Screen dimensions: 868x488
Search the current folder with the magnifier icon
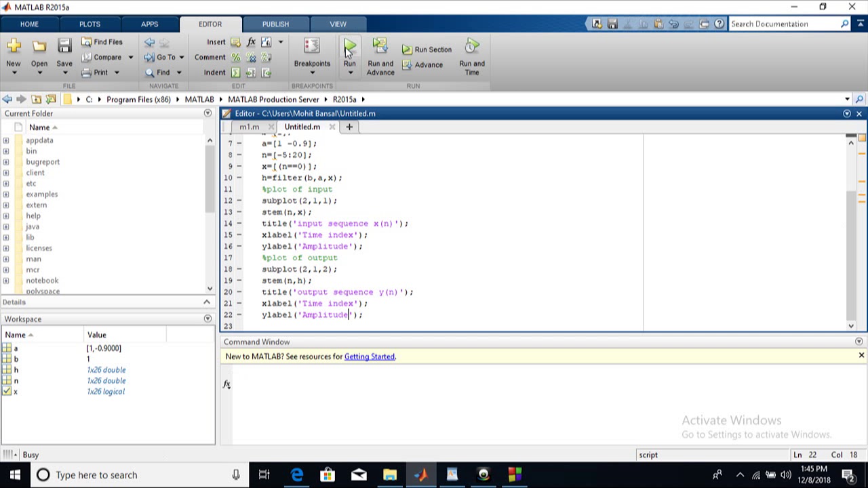click(x=859, y=100)
